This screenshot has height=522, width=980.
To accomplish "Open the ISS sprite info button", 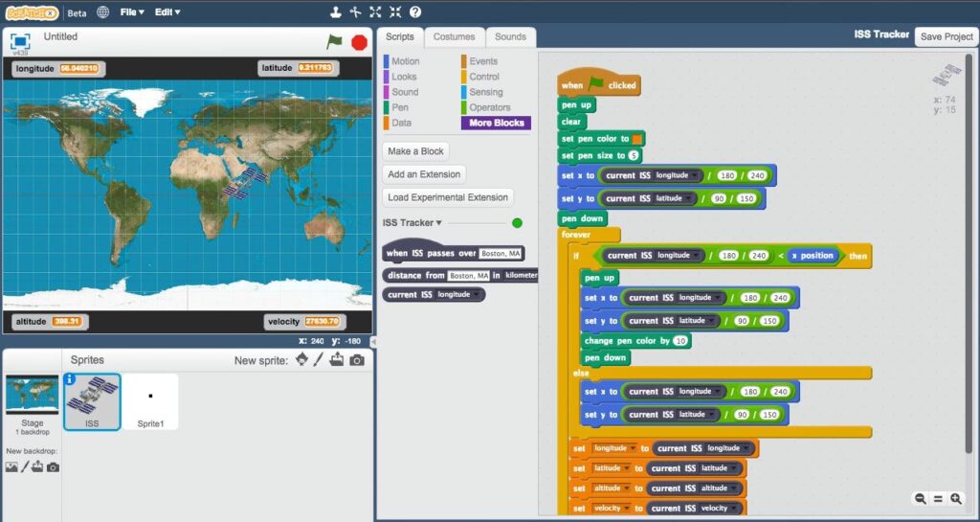I will click(x=70, y=379).
